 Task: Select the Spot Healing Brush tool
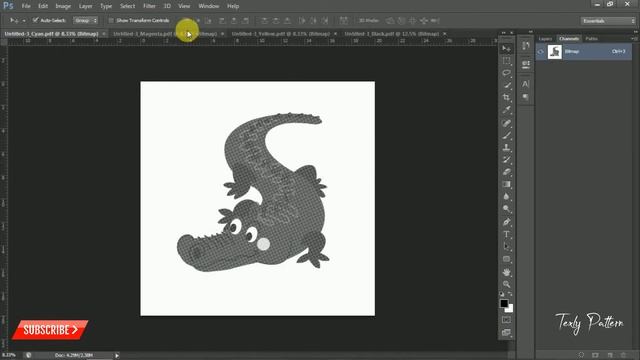coord(506,123)
